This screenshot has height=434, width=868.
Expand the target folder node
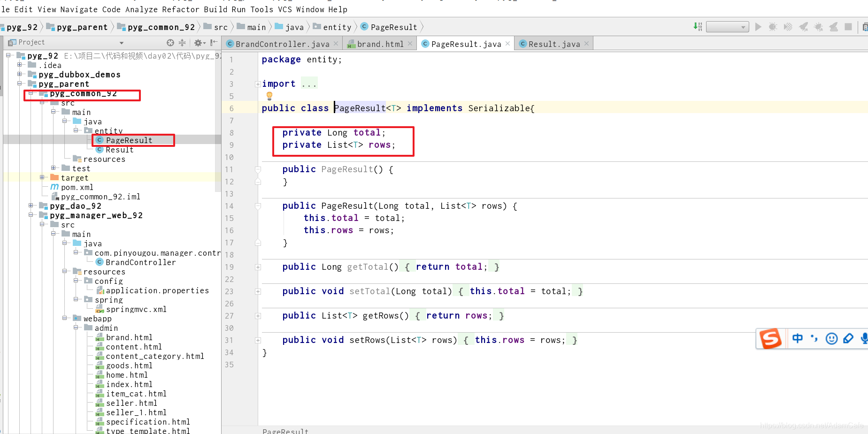click(x=42, y=177)
